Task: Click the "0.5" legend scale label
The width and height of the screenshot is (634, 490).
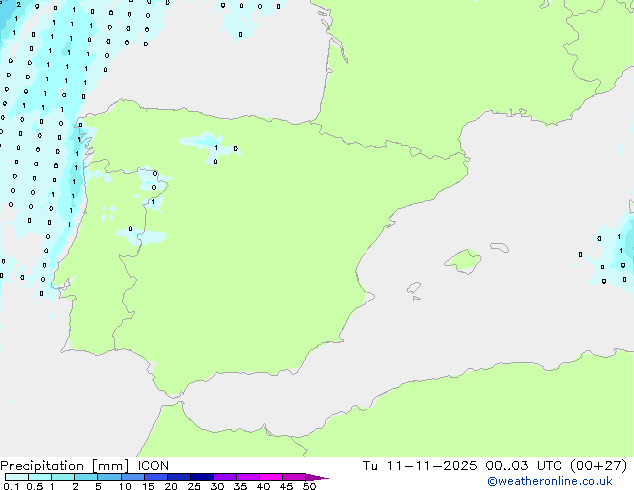Action: click(34, 486)
